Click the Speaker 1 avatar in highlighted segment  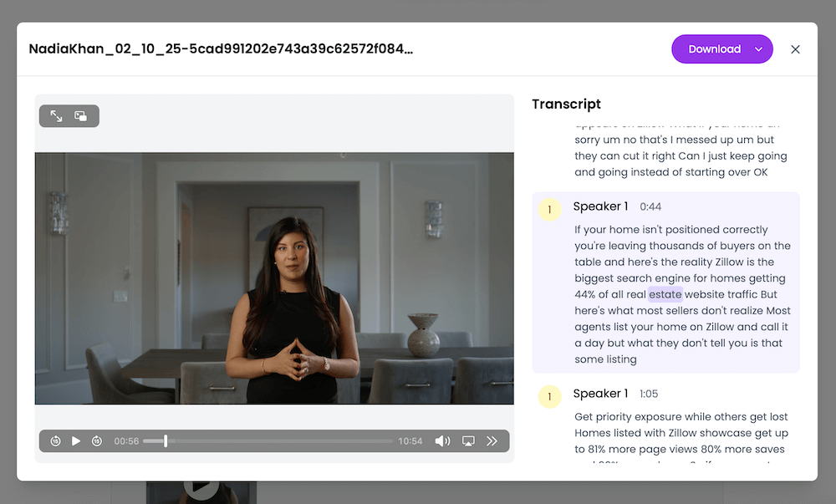pyautogui.click(x=549, y=210)
